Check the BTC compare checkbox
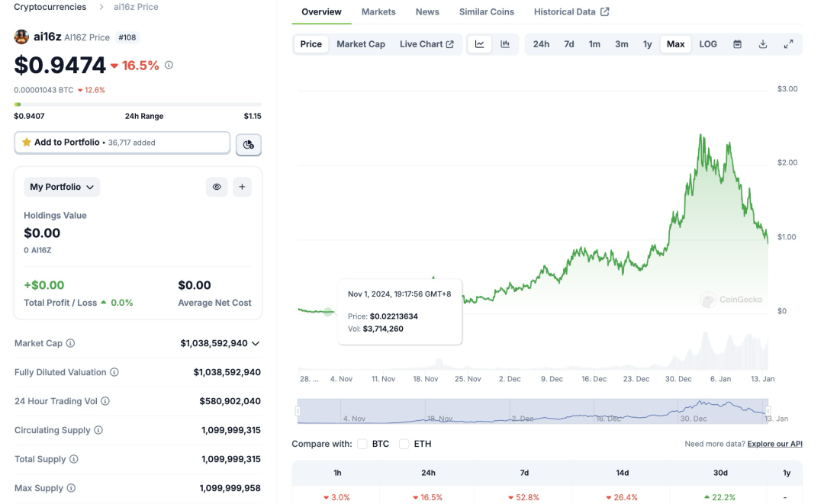Viewport: 824px width, 504px height. (x=362, y=444)
